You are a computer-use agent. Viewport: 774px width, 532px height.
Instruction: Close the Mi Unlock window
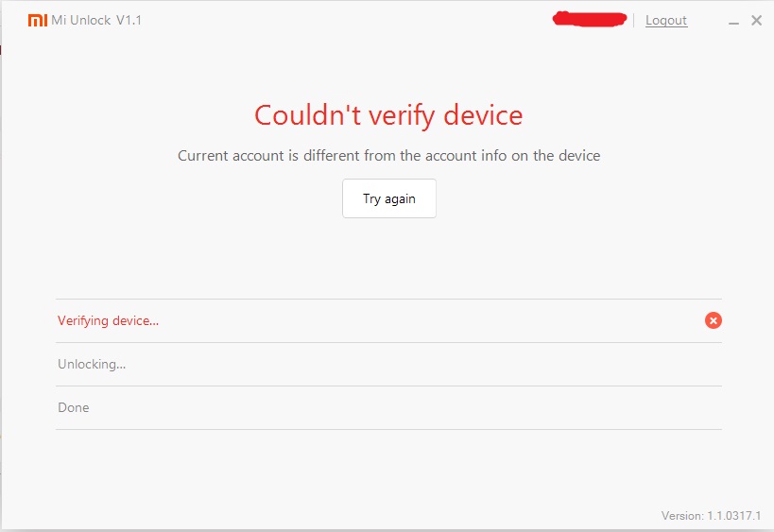[756, 21]
